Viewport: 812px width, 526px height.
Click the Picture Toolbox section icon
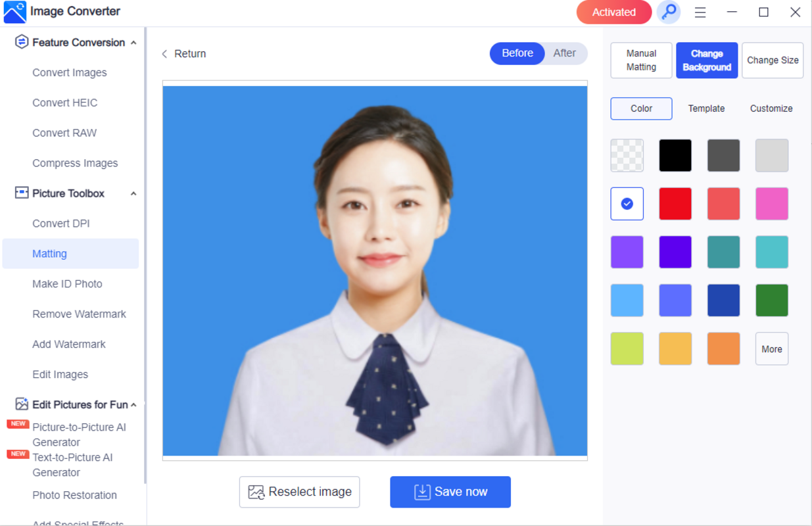(x=22, y=193)
